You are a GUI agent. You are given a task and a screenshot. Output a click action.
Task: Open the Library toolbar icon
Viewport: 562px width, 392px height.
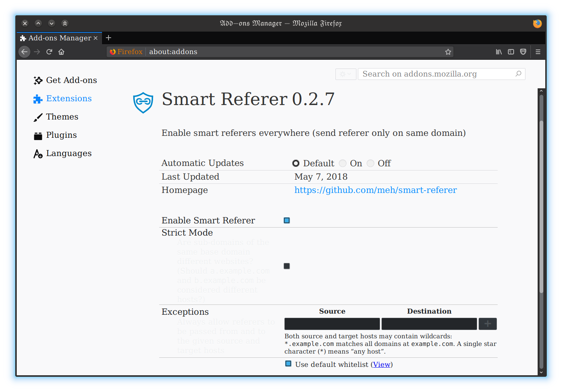click(499, 52)
